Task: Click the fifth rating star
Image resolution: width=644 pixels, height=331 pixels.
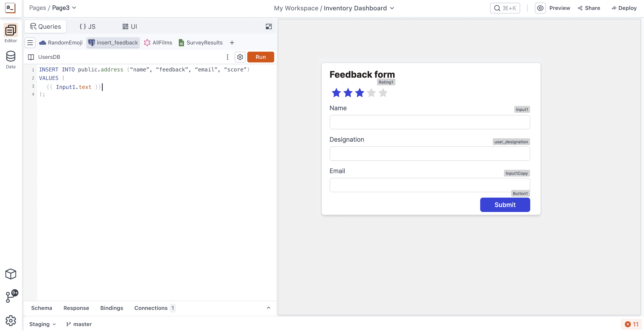Action: (383, 93)
